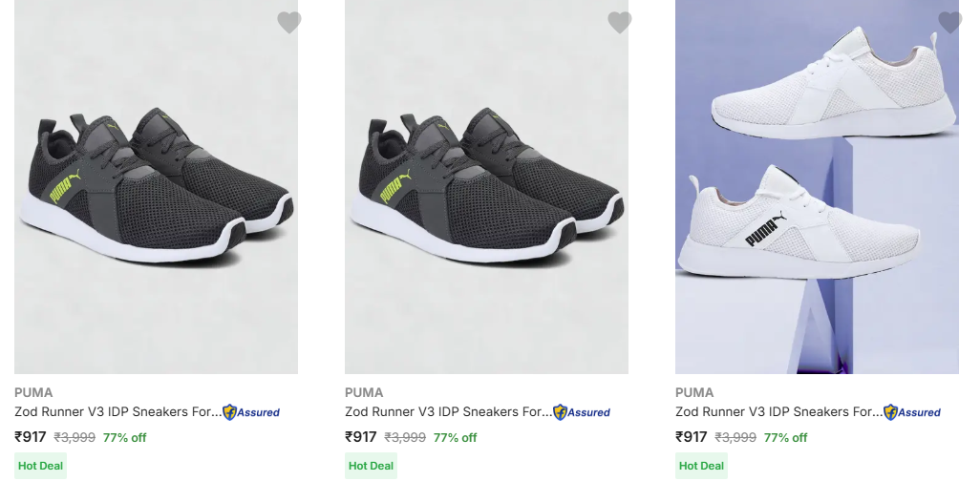Viewport: 980px width, 481px height.
Task: Wishlist the first grey Puma sneaker with the heart
Action: coord(288,23)
